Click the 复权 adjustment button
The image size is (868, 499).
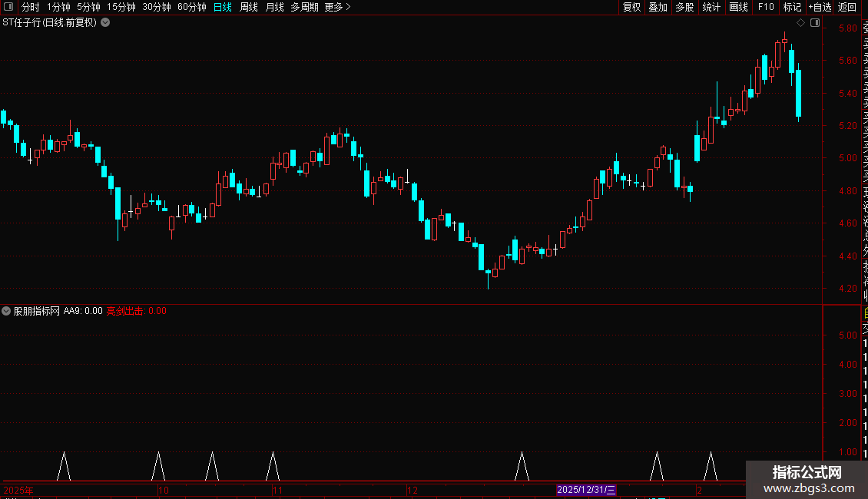click(x=631, y=7)
